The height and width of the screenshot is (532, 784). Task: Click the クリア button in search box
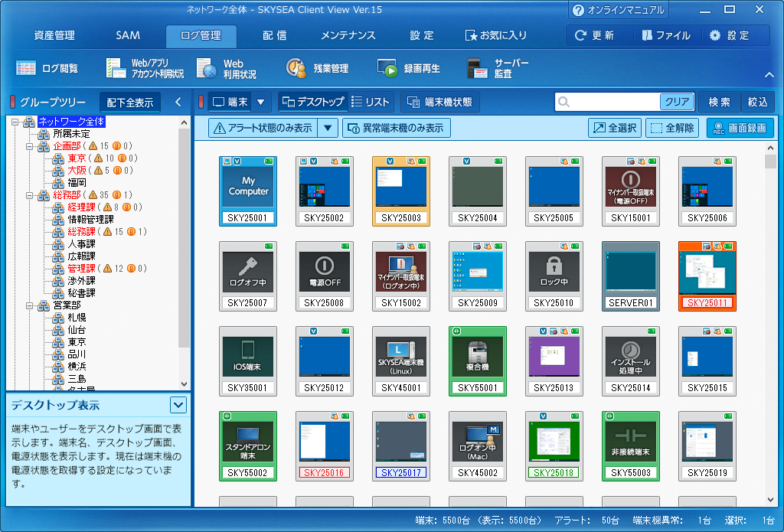click(x=677, y=102)
